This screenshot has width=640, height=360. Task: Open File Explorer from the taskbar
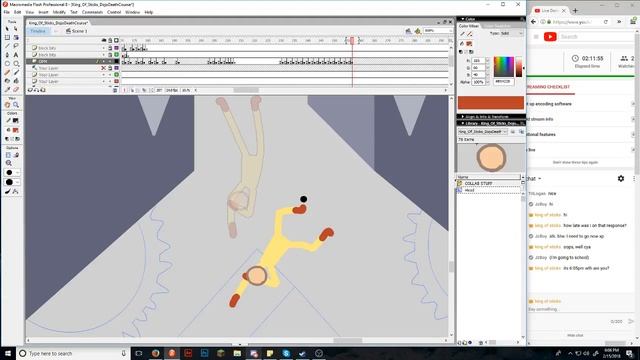[x=237, y=353]
